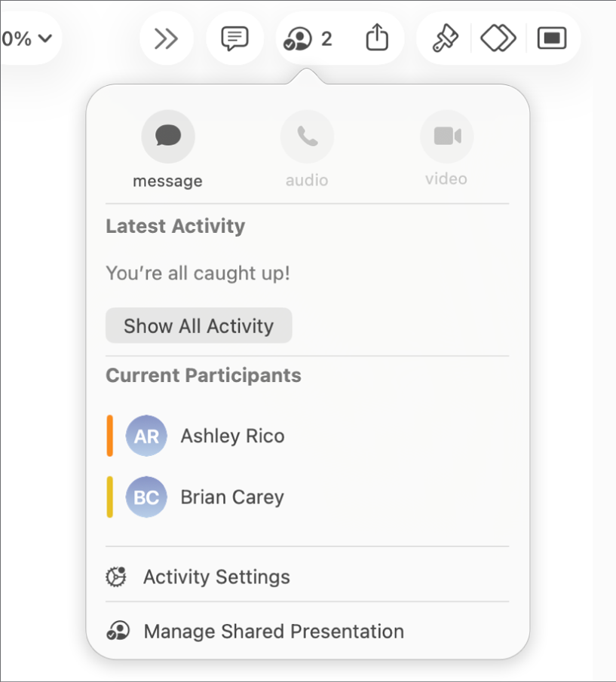616x682 pixels.
Task: Expand the collapsed toolbar items chevron
Action: coord(166,38)
